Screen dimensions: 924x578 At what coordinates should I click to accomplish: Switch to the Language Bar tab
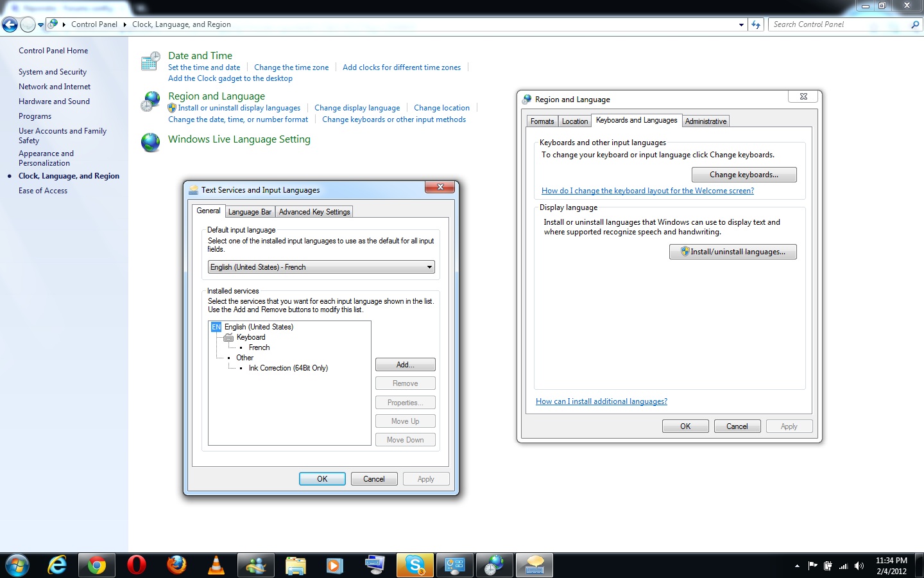click(x=250, y=212)
